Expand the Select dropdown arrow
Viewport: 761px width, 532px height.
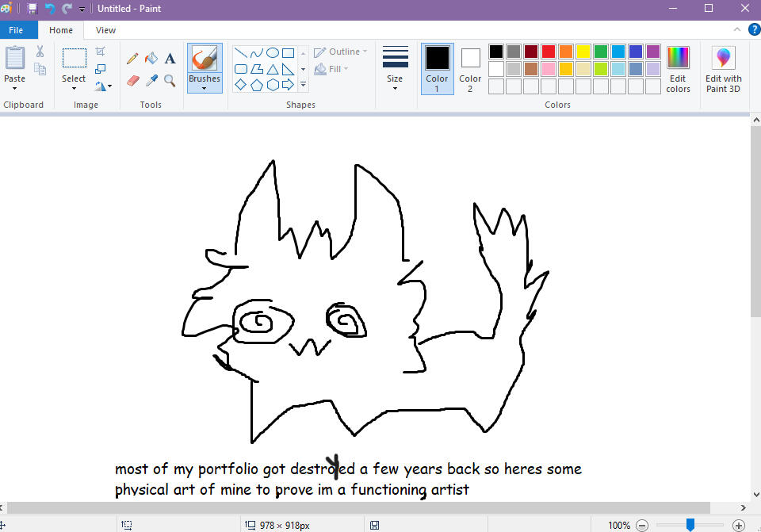pos(74,88)
